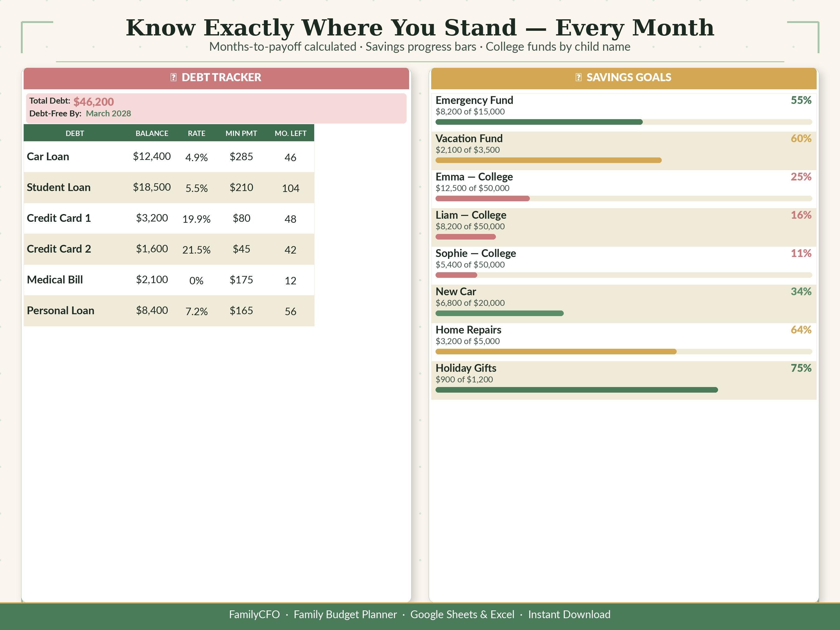The width and height of the screenshot is (840, 630).
Task: Click Google Sheets & Excel footer text
Action: [462, 614]
